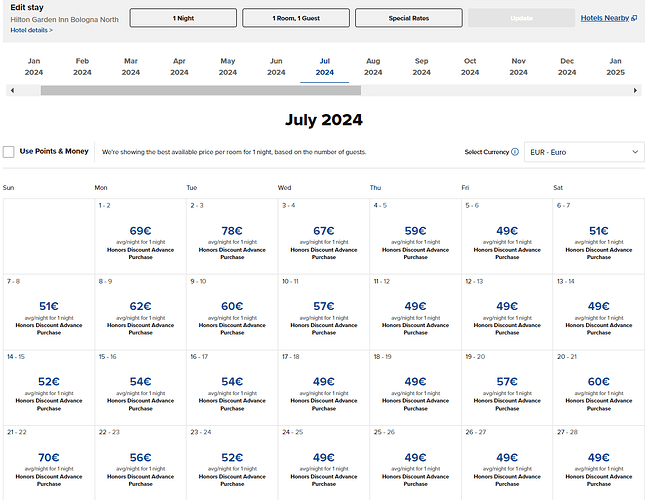Click the horizontal month scrollbar thumb
Screen dimensions: 650x500
click(x=200, y=90)
